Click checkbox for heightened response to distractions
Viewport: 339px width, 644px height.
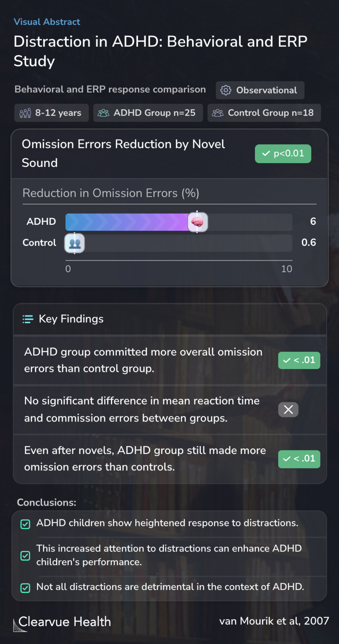pos(25,524)
